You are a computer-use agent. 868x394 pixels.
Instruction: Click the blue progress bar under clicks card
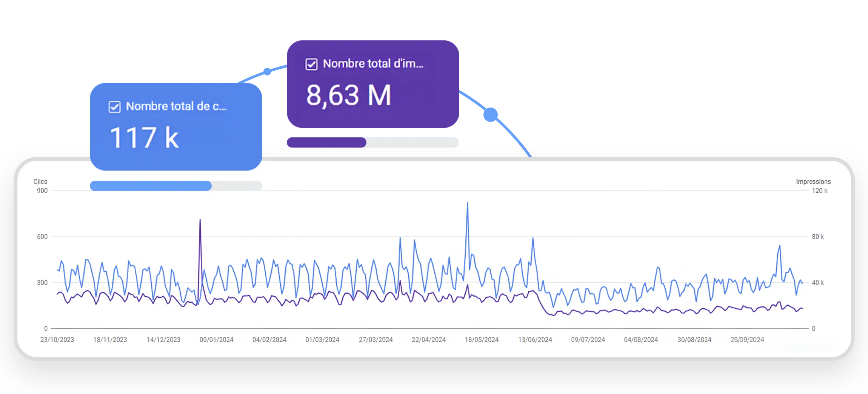click(176, 186)
